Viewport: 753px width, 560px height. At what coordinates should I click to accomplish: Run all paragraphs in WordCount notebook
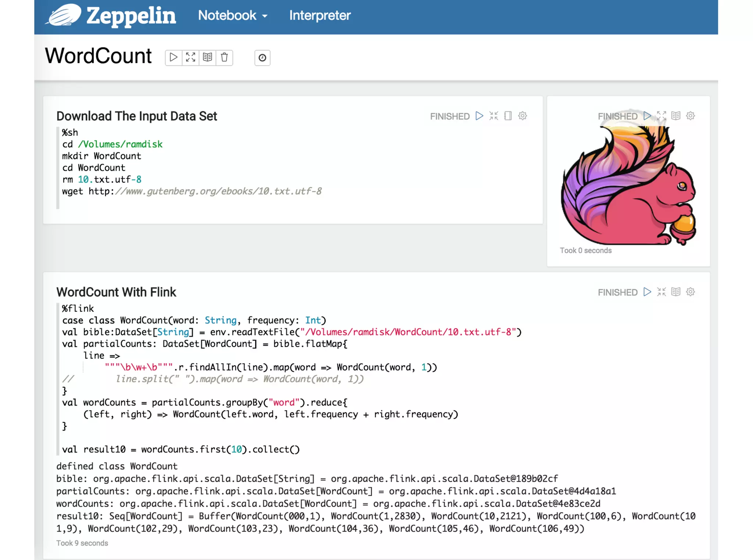coord(174,57)
